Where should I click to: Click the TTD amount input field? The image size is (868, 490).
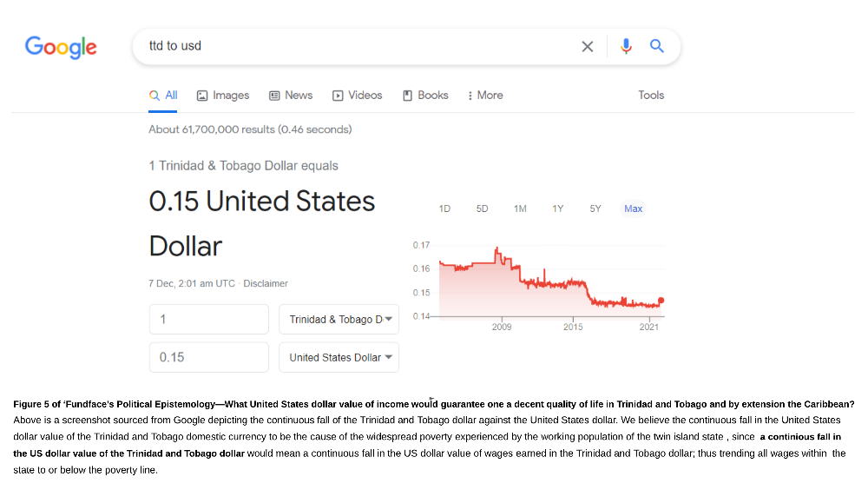(x=209, y=320)
